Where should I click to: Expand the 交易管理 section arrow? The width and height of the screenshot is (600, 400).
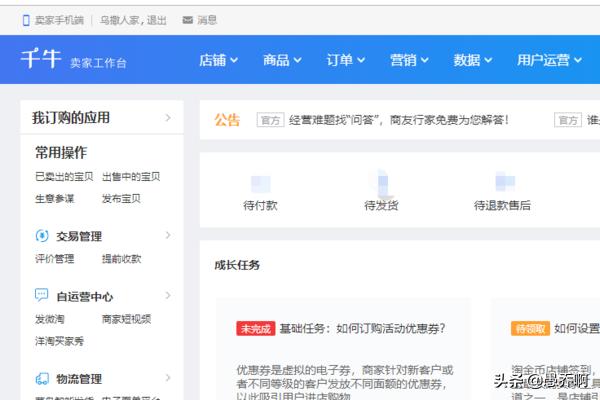pos(168,235)
